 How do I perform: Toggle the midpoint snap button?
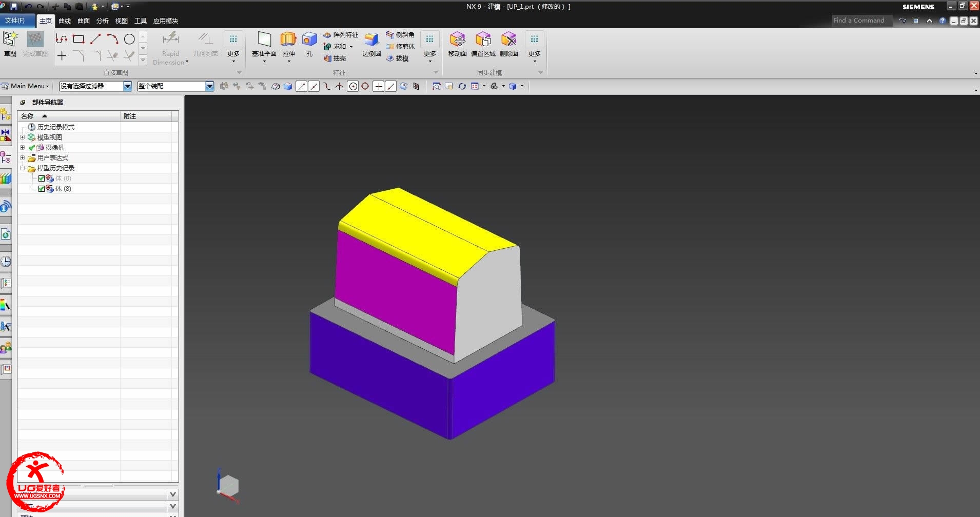314,86
